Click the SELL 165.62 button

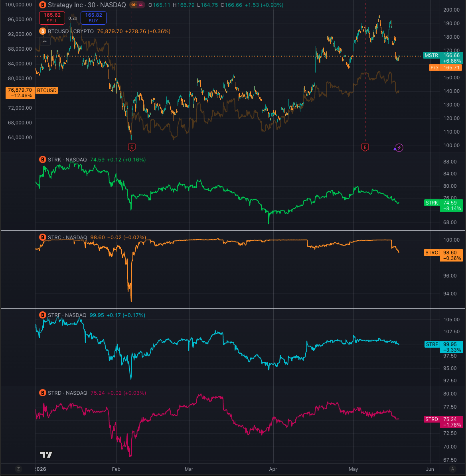click(x=52, y=18)
